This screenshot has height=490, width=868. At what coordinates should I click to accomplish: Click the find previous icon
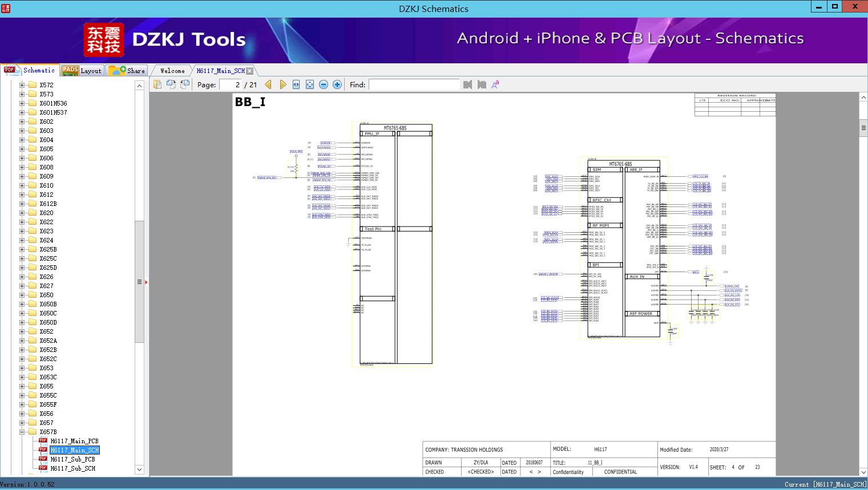pos(467,84)
